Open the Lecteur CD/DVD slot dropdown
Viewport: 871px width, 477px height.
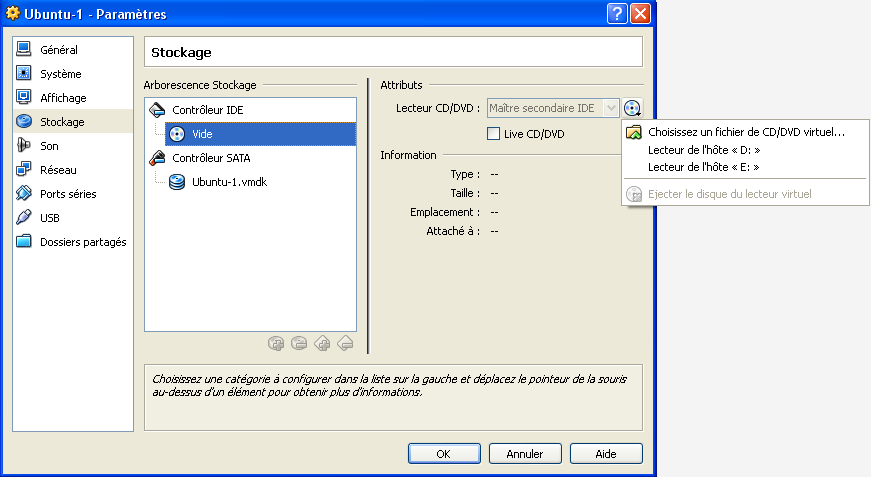[x=553, y=108]
